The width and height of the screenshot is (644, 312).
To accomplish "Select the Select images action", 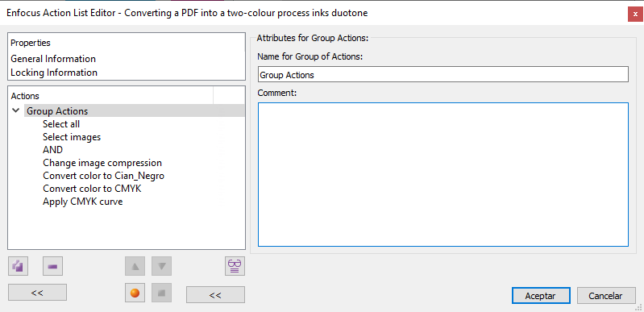I will pyautogui.click(x=72, y=137).
